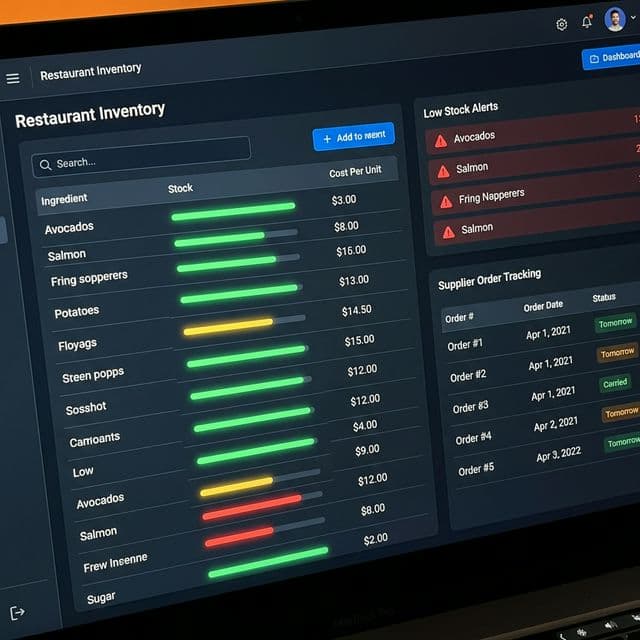Select the ingredient named Low
The height and width of the screenshot is (640, 640).
83,472
